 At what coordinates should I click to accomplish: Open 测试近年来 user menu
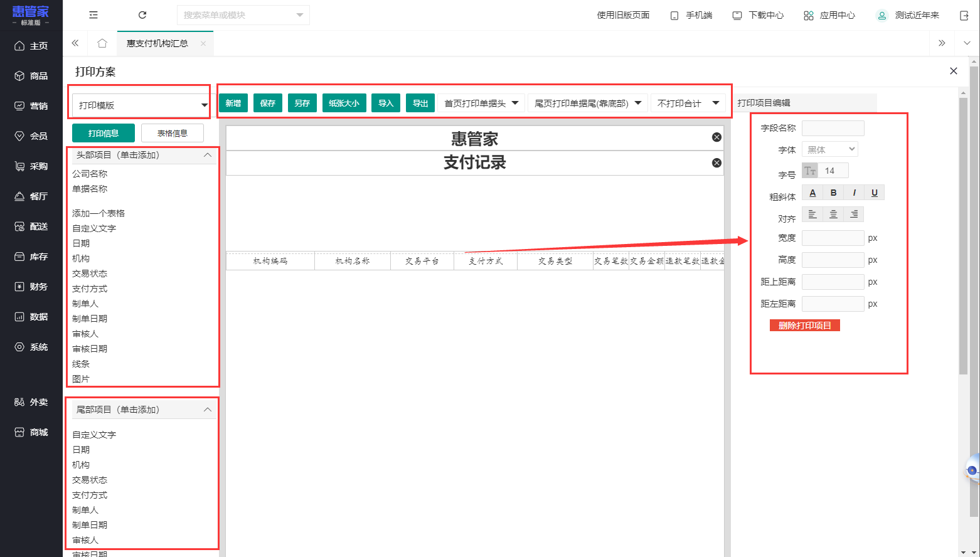point(908,15)
